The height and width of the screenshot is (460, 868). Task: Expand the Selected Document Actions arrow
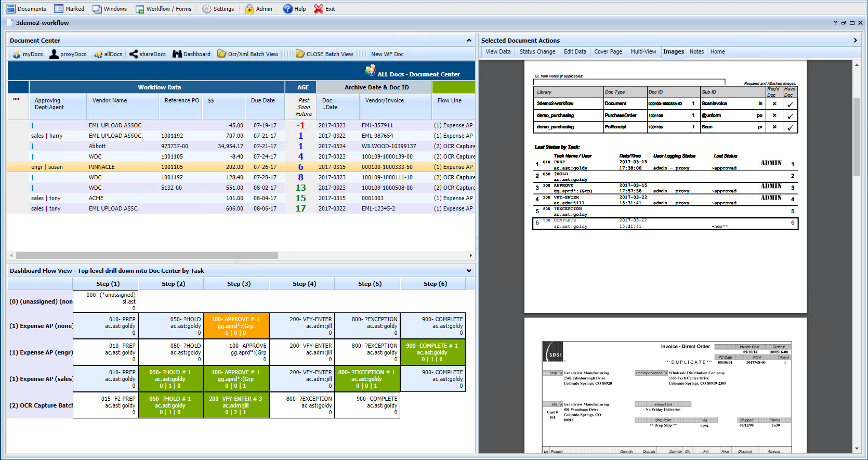(x=855, y=40)
